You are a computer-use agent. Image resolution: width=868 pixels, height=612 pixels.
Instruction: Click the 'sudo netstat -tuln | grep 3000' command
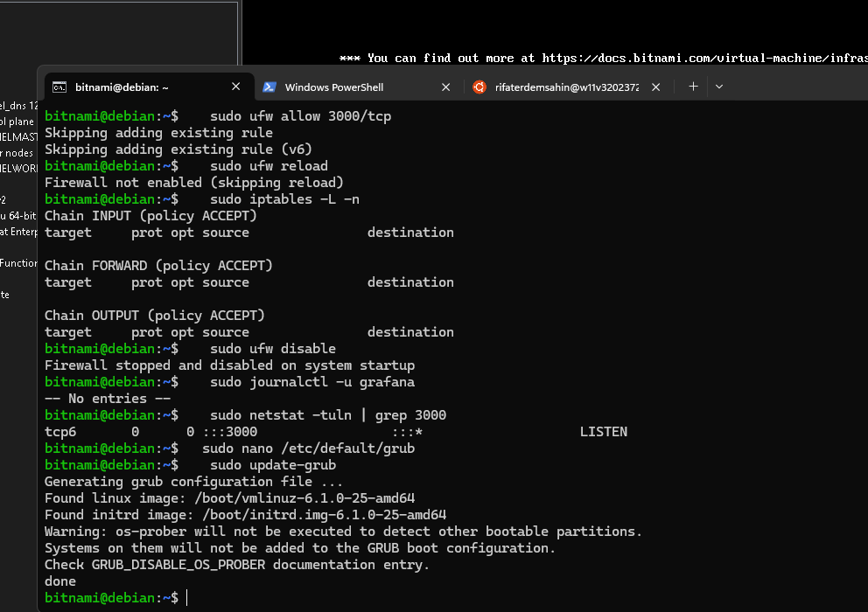(328, 415)
